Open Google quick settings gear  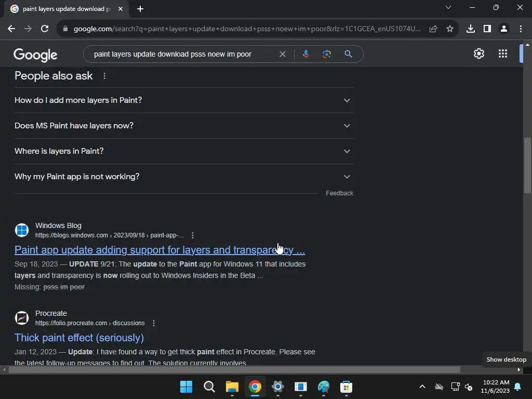pos(478,54)
